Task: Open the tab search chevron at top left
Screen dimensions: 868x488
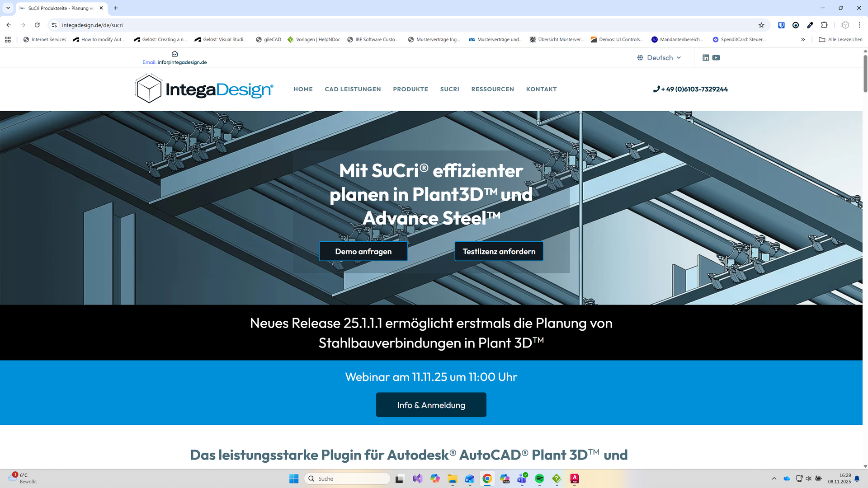Action: tap(8, 8)
